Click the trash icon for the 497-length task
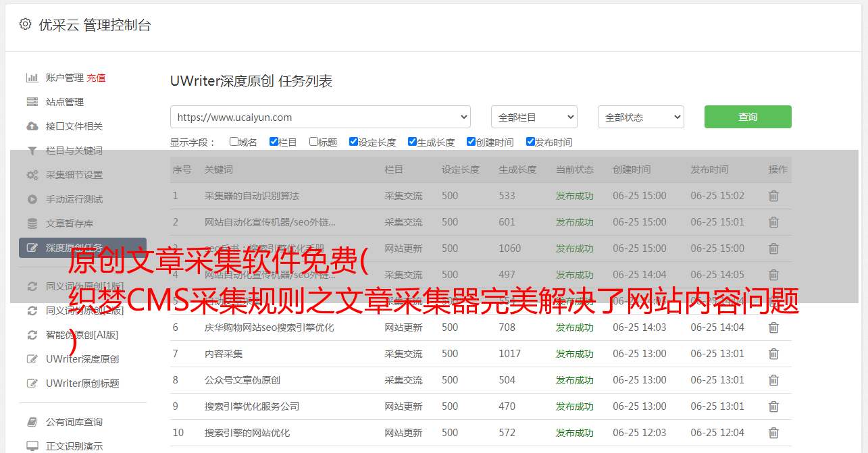 point(773,275)
